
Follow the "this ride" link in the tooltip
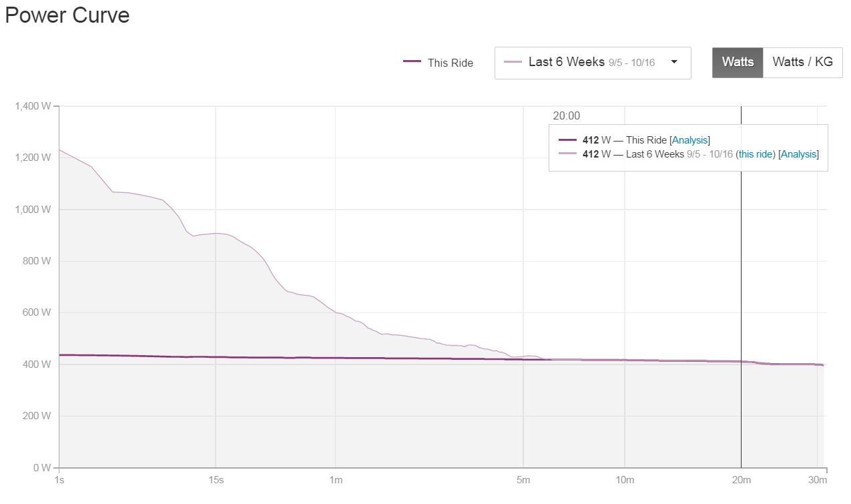756,154
